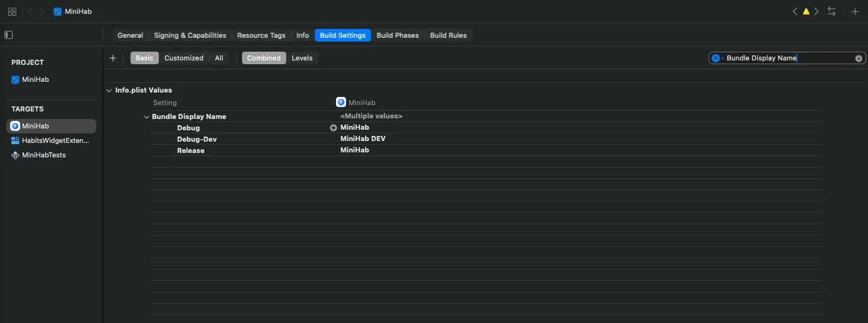Image resolution: width=868 pixels, height=323 pixels.
Task: Toggle the project and targets list sidebar
Action: [9, 35]
